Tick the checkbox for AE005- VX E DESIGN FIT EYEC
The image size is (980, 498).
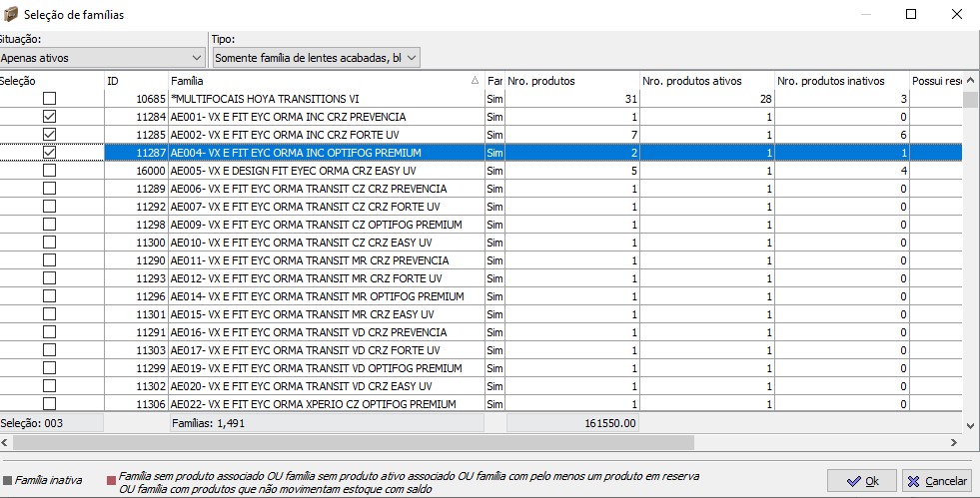(49, 171)
